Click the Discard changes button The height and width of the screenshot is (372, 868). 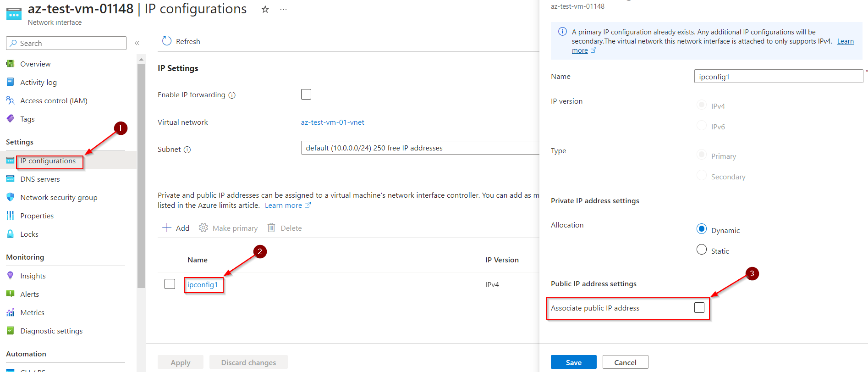248,362
